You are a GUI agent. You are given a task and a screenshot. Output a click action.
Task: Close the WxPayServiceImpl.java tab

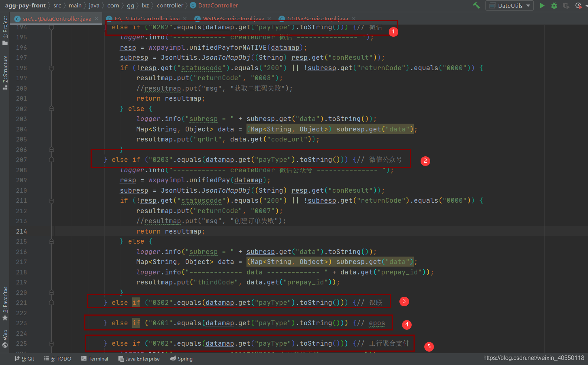[x=269, y=19]
